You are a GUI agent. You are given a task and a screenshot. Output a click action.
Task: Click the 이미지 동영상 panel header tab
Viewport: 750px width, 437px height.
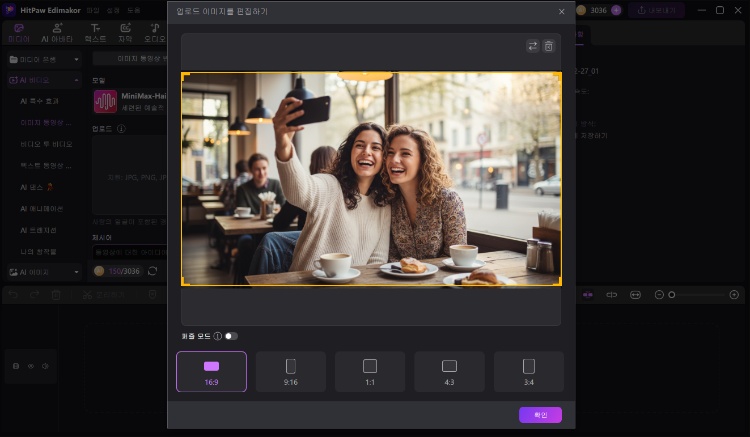130,59
